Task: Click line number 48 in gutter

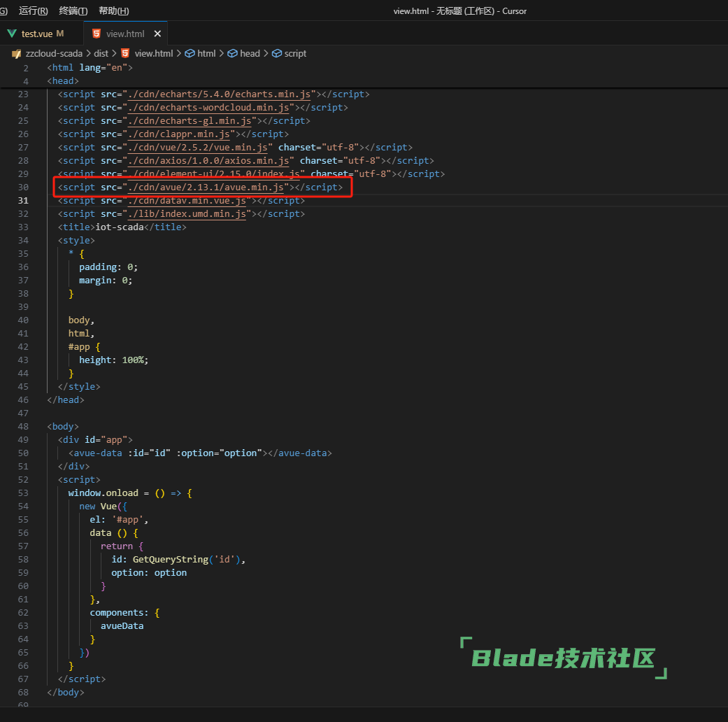Action: (23, 427)
